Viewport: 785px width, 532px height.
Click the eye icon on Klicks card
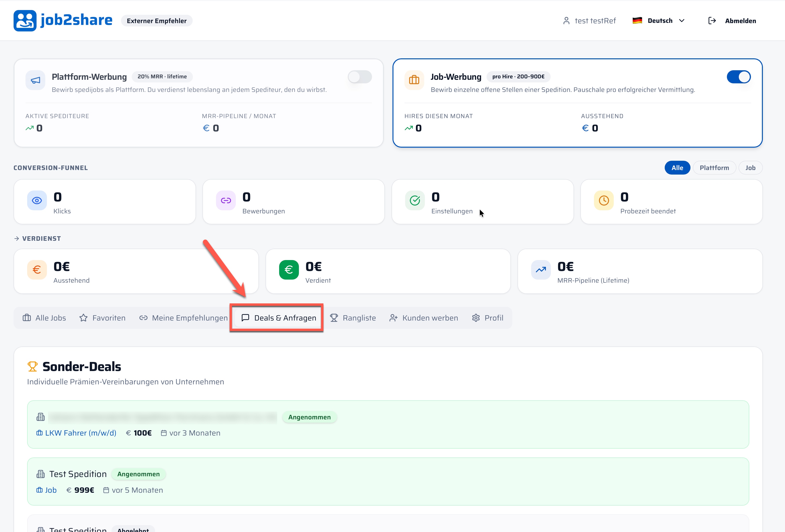37,201
